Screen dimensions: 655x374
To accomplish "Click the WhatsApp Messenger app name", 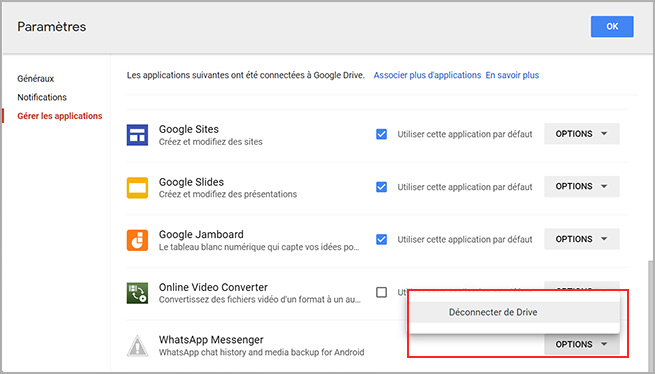I will [x=211, y=340].
